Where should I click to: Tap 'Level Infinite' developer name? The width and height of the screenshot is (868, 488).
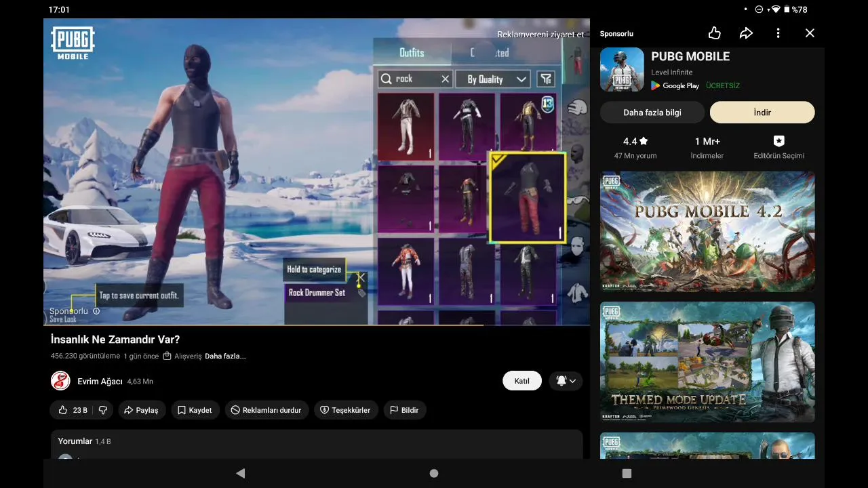tap(672, 72)
